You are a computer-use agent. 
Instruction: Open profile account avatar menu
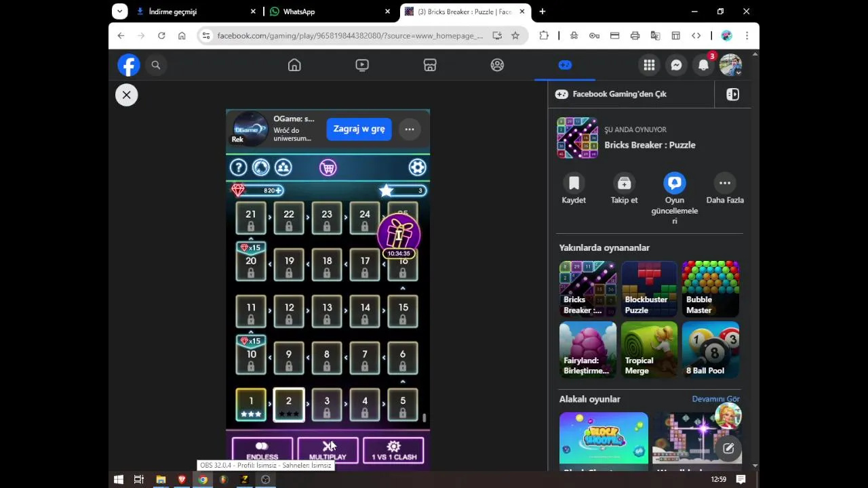(x=731, y=65)
